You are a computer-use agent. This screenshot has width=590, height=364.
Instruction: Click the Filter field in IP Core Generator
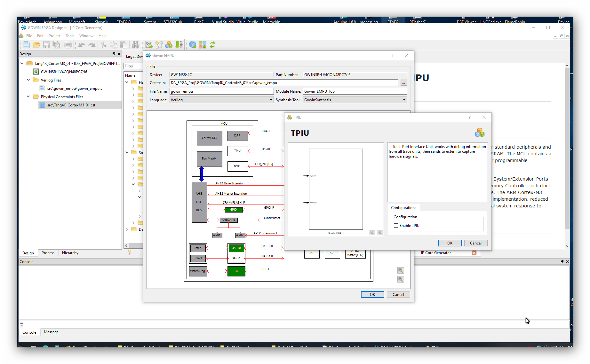(133, 66)
